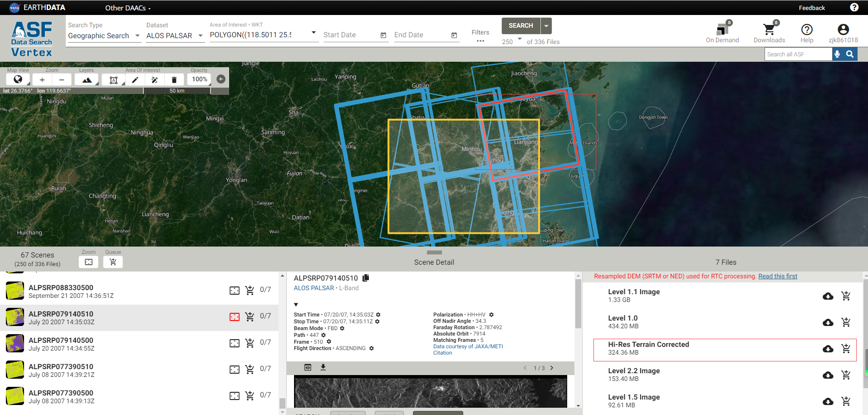This screenshot has height=415, width=868.
Task: Click the Search all ASF field
Action: point(798,54)
